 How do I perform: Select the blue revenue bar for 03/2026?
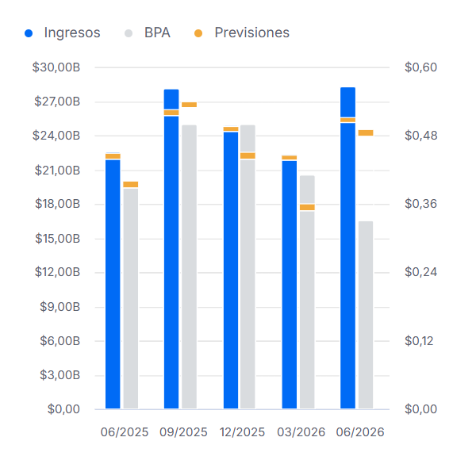(290, 282)
